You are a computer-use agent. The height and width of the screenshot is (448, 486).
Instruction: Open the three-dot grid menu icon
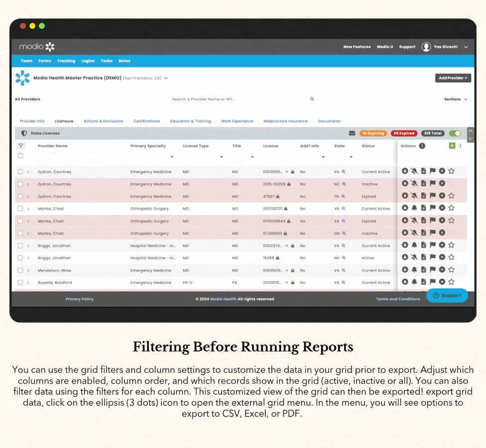coord(460,146)
